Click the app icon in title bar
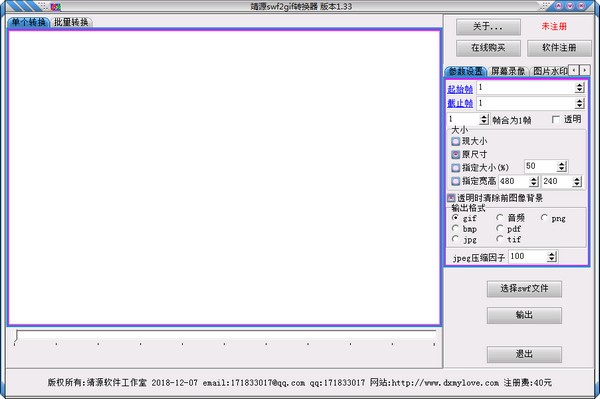 coord(55,7)
